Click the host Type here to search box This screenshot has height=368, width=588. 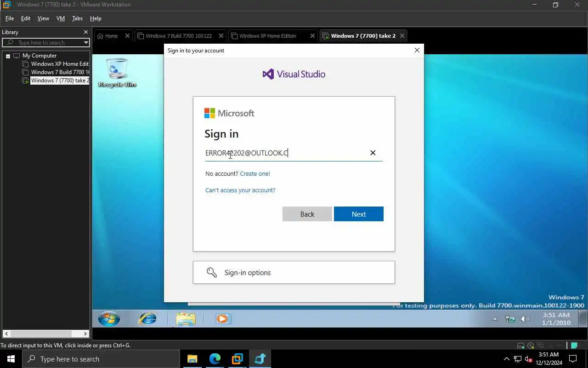pos(101,359)
